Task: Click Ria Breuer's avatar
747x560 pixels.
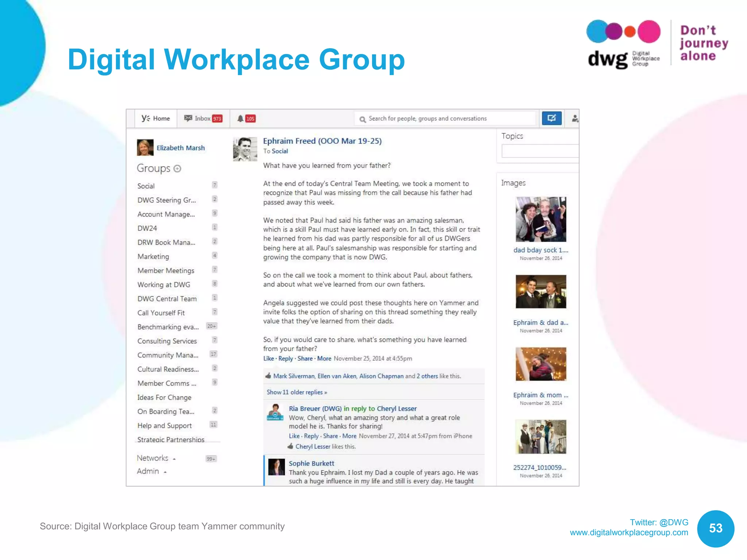Action: tap(275, 412)
